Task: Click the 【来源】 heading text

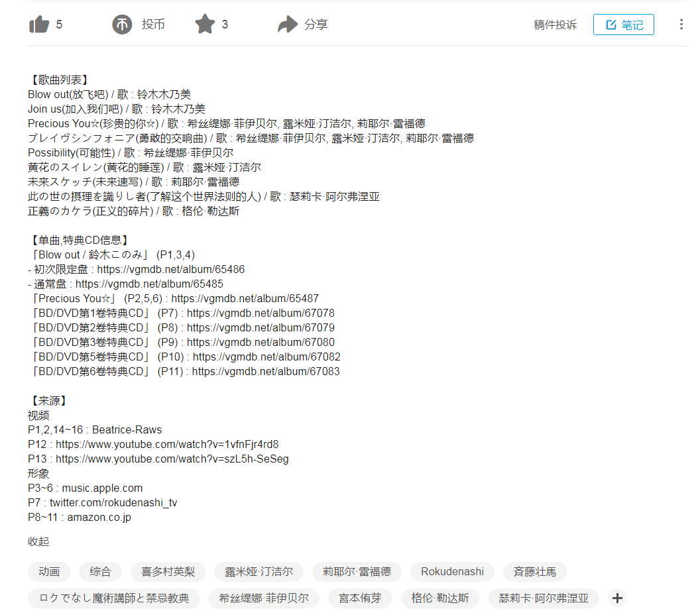Action: point(48,400)
